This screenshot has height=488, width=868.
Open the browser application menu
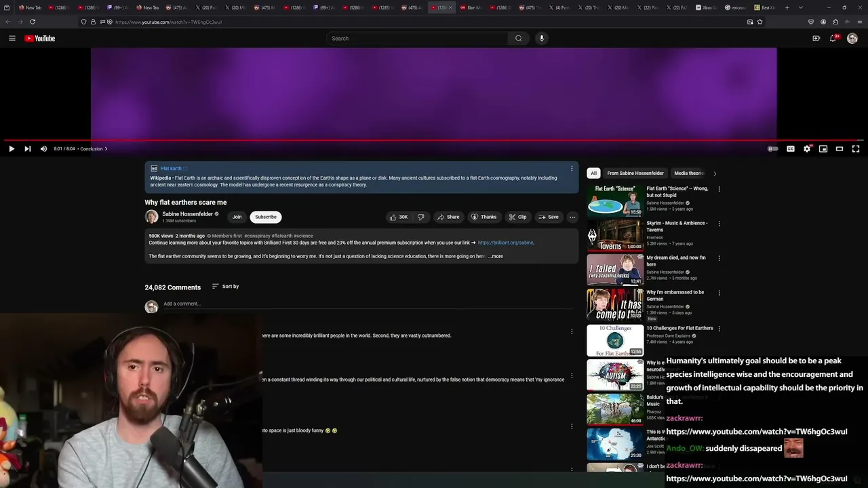pyautogui.click(x=859, y=22)
